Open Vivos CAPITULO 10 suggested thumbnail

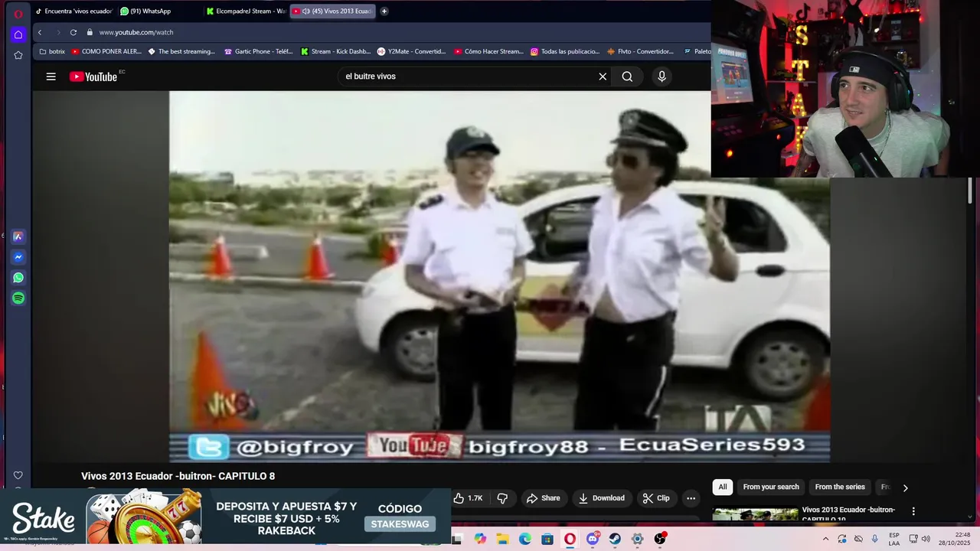pyautogui.click(x=756, y=514)
